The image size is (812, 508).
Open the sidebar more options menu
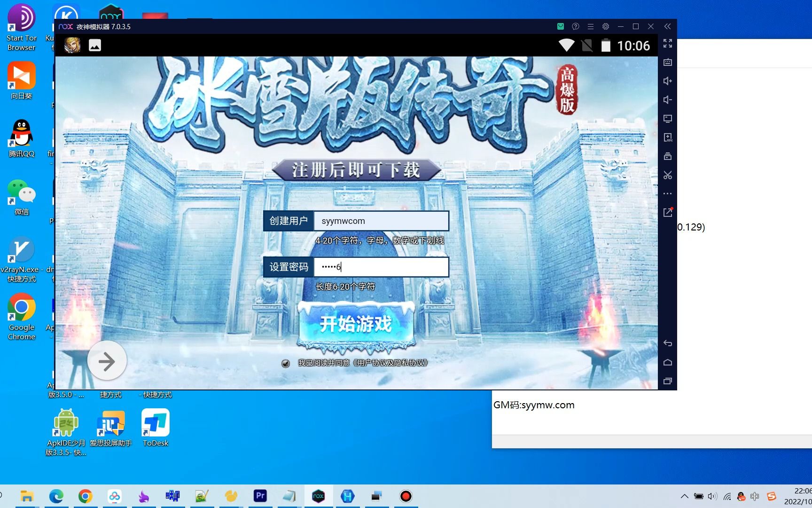pyautogui.click(x=667, y=193)
